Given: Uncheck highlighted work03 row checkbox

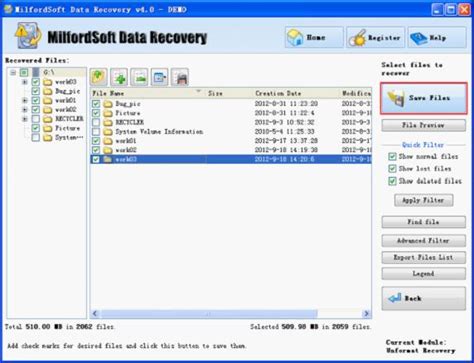Looking at the screenshot, I should [x=96, y=159].
